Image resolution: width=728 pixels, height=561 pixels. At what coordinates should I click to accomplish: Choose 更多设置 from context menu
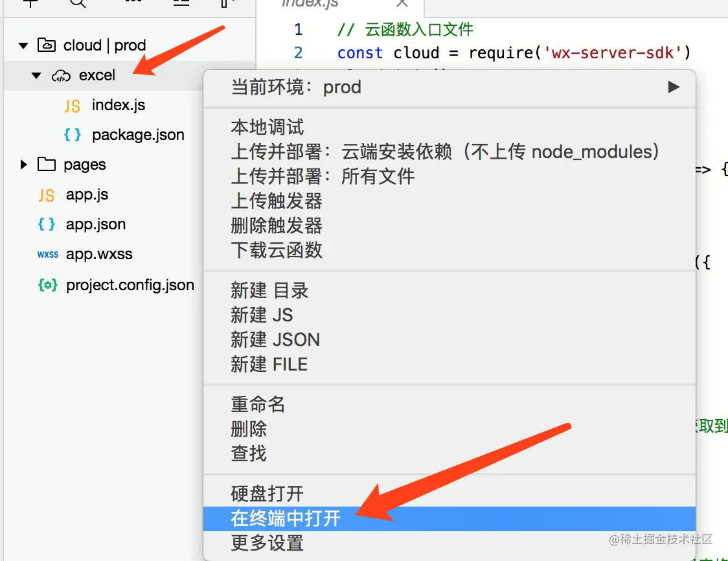pos(449,544)
